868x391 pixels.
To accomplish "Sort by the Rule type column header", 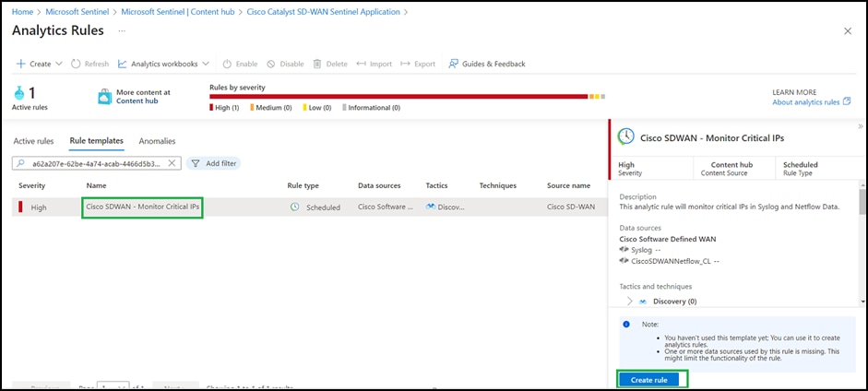I will tap(303, 186).
